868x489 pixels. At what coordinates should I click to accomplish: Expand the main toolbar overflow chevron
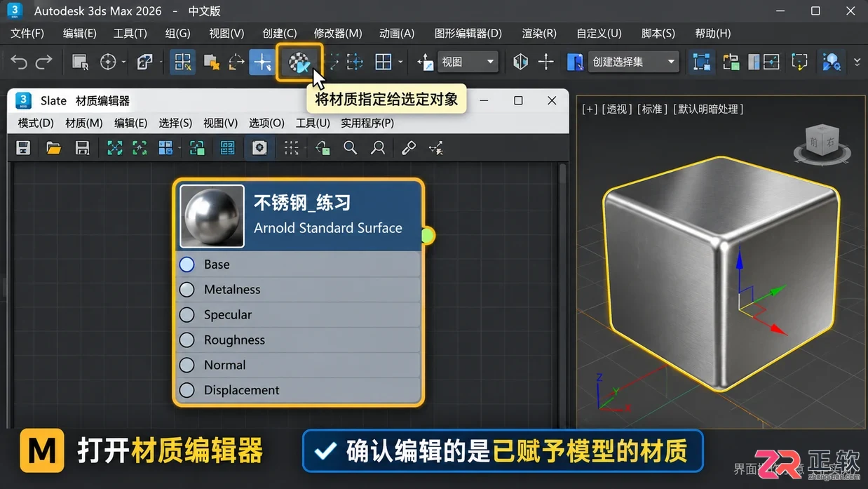[857, 62]
